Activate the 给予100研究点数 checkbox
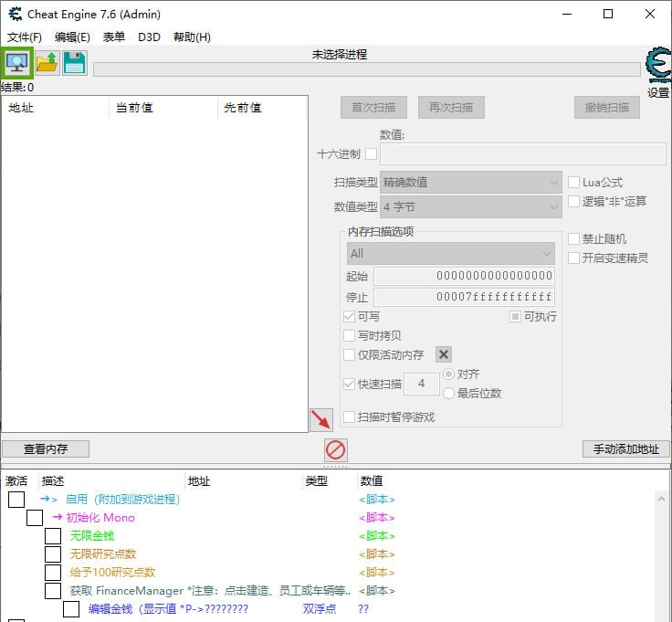Viewport: 672px width, 622px height. coord(53,573)
